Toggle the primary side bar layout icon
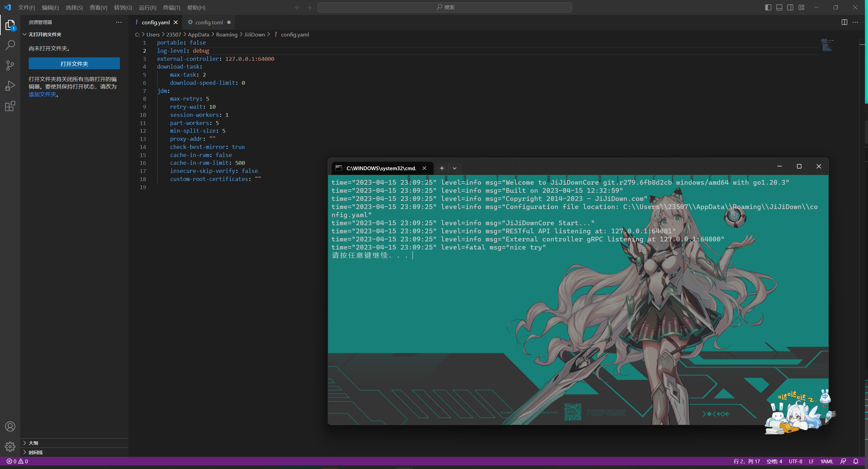This screenshot has width=868, height=469. 768,7
